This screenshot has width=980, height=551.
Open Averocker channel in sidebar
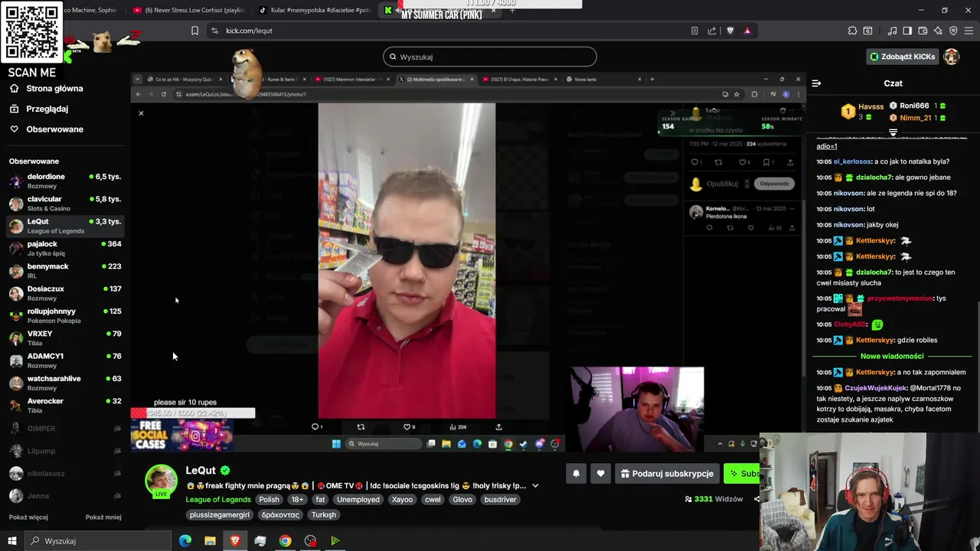pyautogui.click(x=65, y=405)
